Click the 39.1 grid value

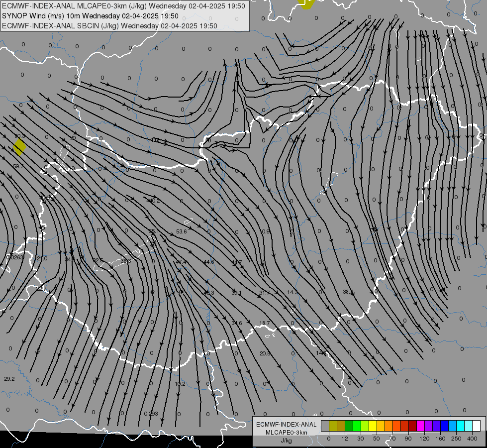point(237,293)
